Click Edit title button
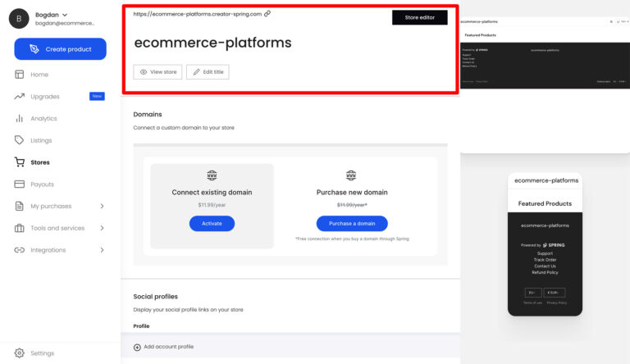Image resolution: width=630 pixels, height=364 pixels. click(x=208, y=72)
